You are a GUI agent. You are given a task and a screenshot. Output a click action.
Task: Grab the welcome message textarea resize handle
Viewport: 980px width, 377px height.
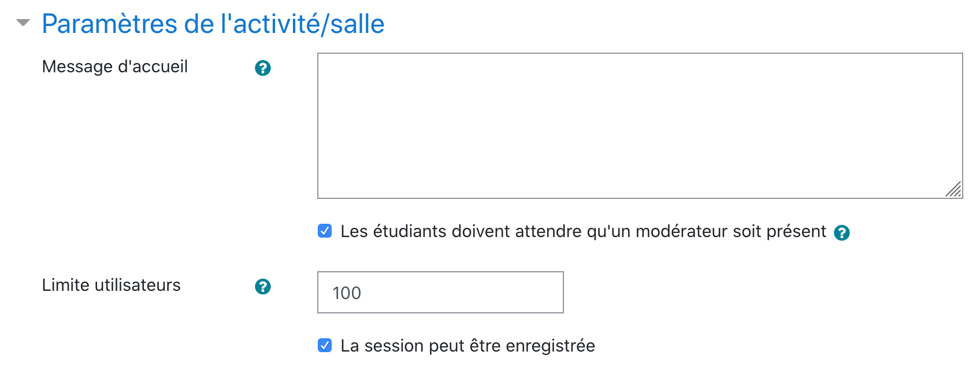[954, 190]
